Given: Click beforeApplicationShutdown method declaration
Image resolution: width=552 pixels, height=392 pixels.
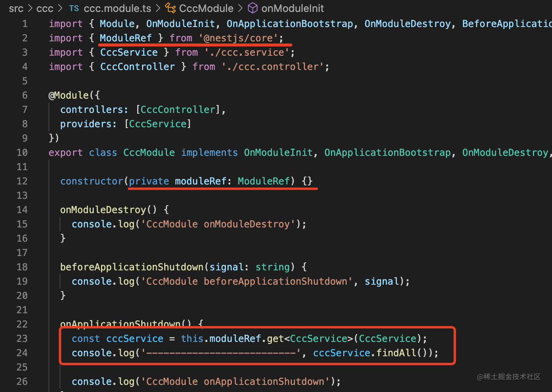Looking at the screenshot, I should (132, 267).
